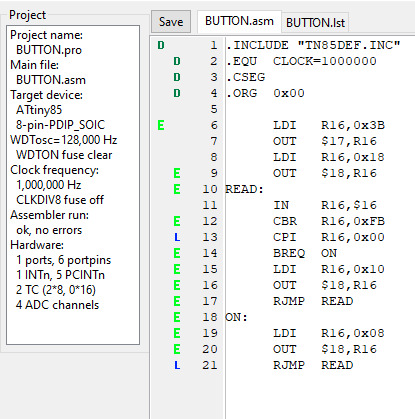
Task: Click the D marker on line 2
Action: pyautogui.click(x=177, y=61)
